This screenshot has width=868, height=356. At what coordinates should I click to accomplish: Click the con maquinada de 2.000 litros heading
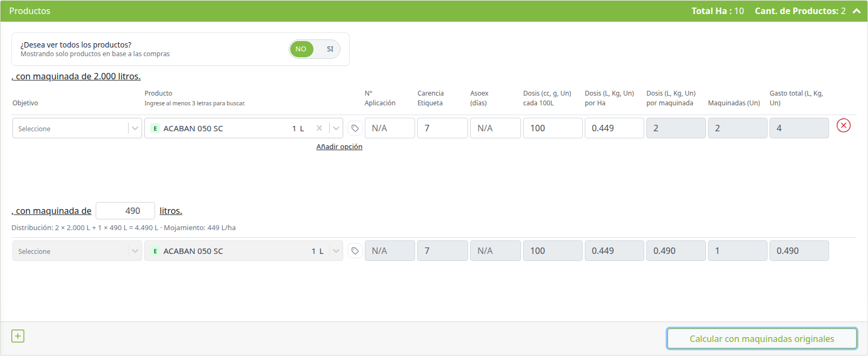pos(76,77)
